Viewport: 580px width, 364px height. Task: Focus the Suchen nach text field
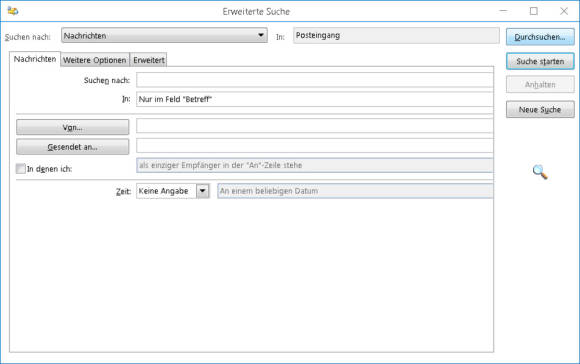(x=315, y=80)
